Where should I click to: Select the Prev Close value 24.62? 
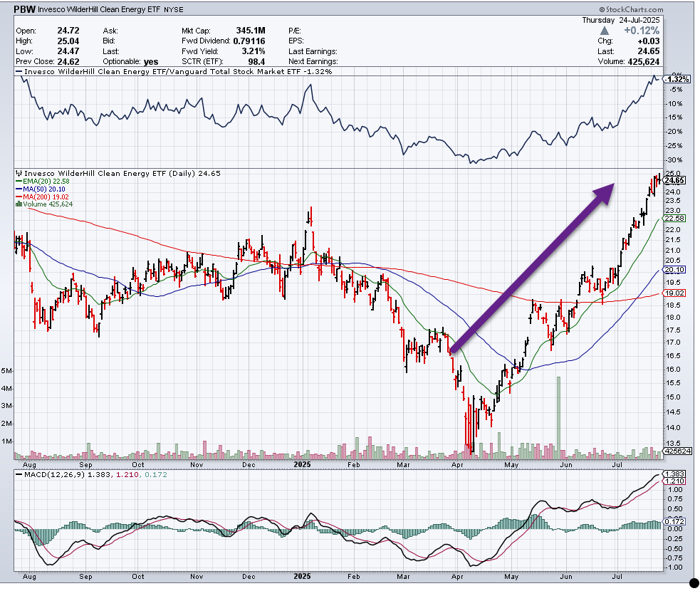(x=68, y=61)
